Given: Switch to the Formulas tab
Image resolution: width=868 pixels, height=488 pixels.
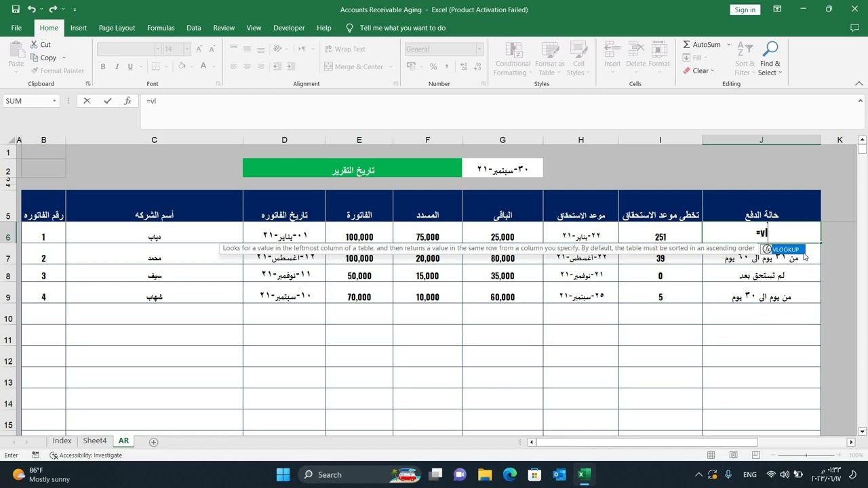Looking at the screenshot, I should (x=161, y=28).
